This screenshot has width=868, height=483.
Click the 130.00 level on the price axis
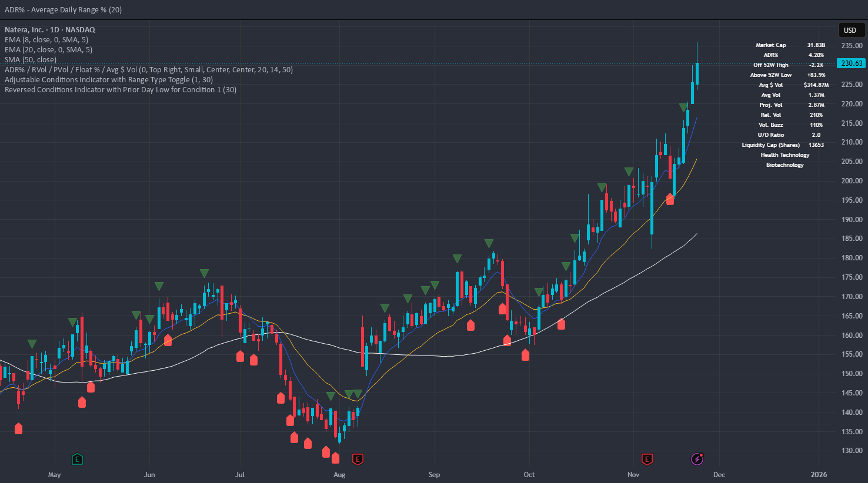tap(852, 451)
